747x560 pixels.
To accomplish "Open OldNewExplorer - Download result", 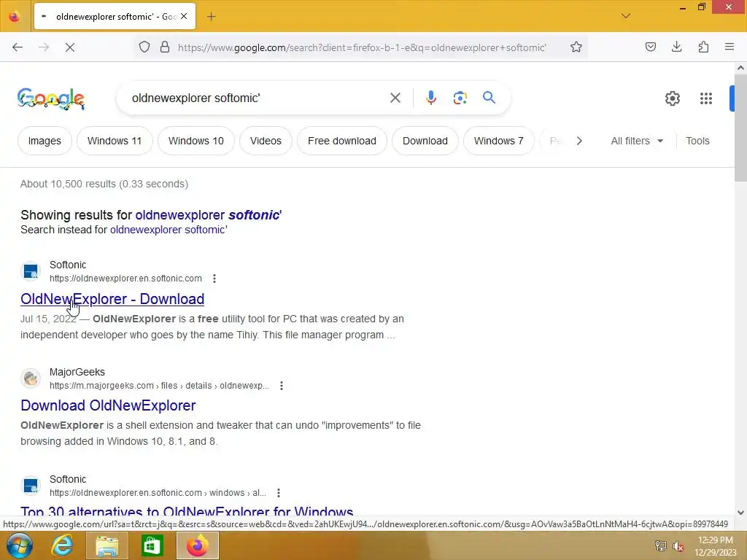I will coord(112,299).
